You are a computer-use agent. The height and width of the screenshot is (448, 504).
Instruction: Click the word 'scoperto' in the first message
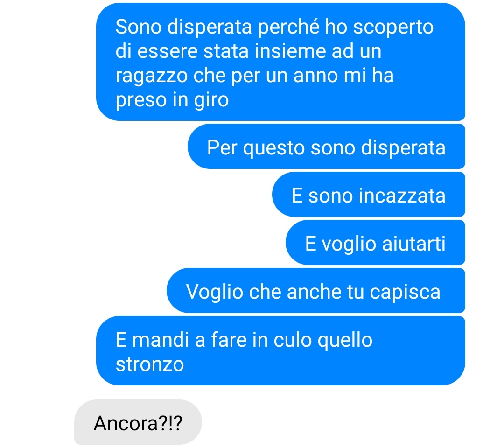[393, 28]
